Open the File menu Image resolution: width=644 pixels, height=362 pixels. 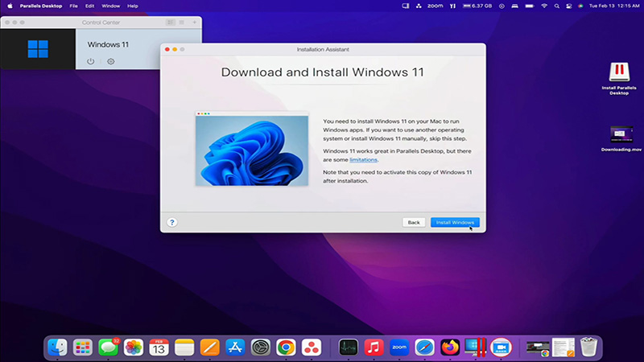[x=73, y=6]
